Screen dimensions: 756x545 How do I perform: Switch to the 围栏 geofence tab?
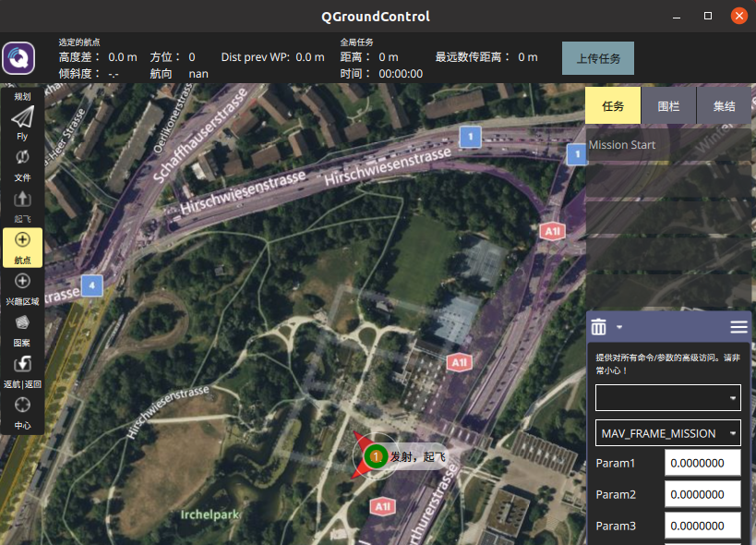point(668,106)
